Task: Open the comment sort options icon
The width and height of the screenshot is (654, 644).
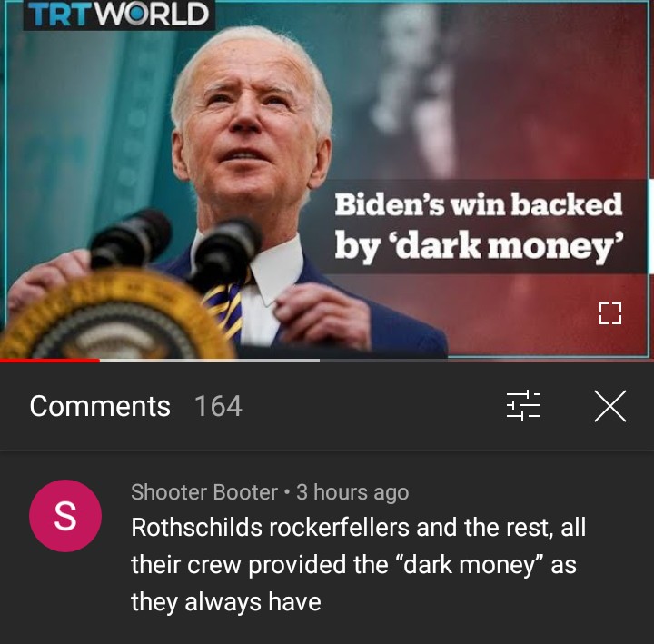Action: [523, 405]
